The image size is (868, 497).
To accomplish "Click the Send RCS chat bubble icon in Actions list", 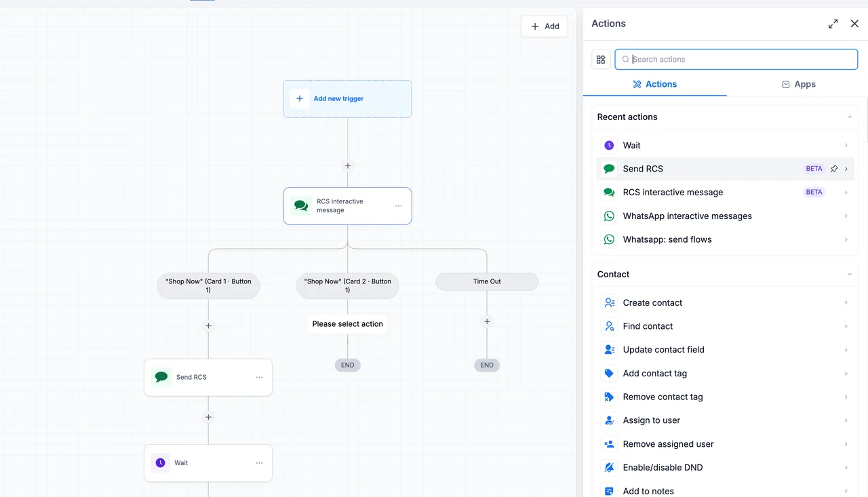I will click(x=609, y=169).
